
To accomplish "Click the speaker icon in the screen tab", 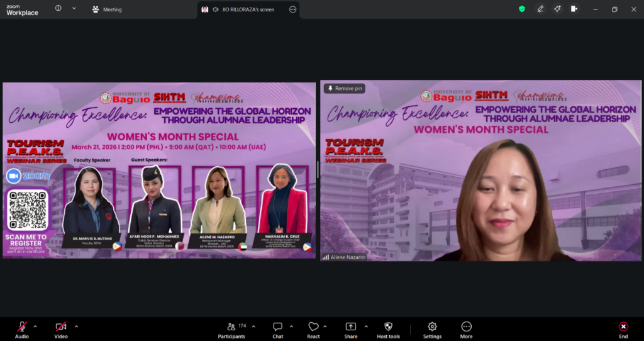I will pyautogui.click(x=216, y=9).
